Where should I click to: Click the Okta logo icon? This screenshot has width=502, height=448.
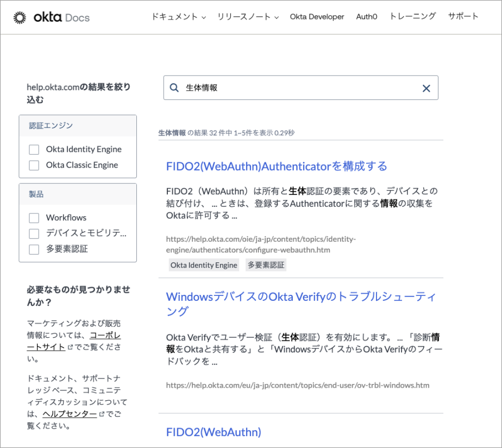20,16
